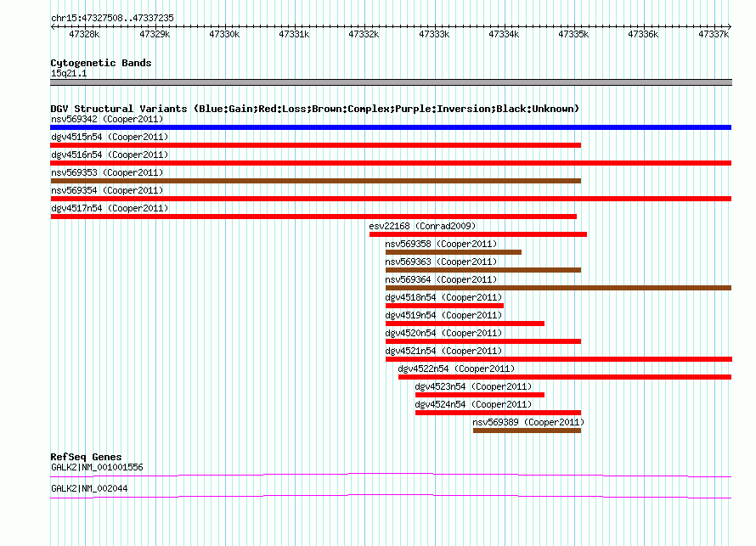Click the brown nsv569364 variant bar
The image size is (756, 546).
(x=558, y=288)
